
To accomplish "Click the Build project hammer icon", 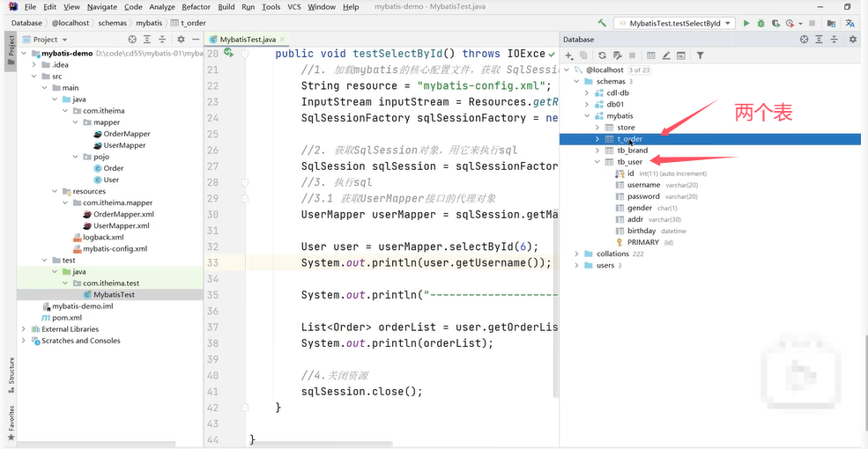I will (x=602, y=23).
